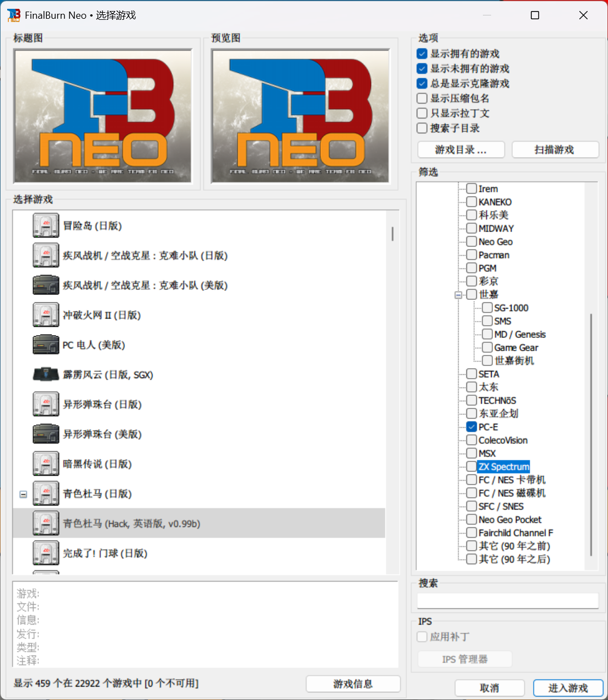Click the TurboGrafx icon for 疾风战机 (美版)
This screenshot has height=700, width=608.
[x=46, y=285]
